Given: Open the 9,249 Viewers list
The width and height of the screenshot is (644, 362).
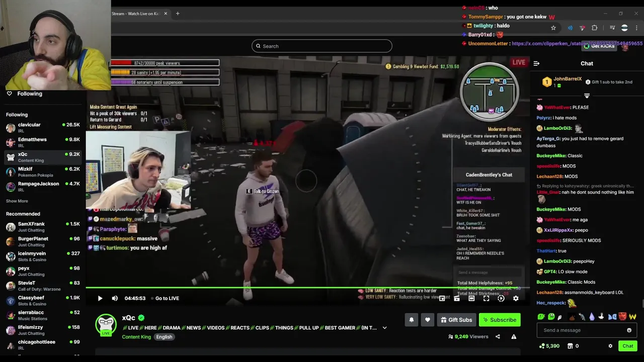Looking at the screenshot, I should click(468, 336).
